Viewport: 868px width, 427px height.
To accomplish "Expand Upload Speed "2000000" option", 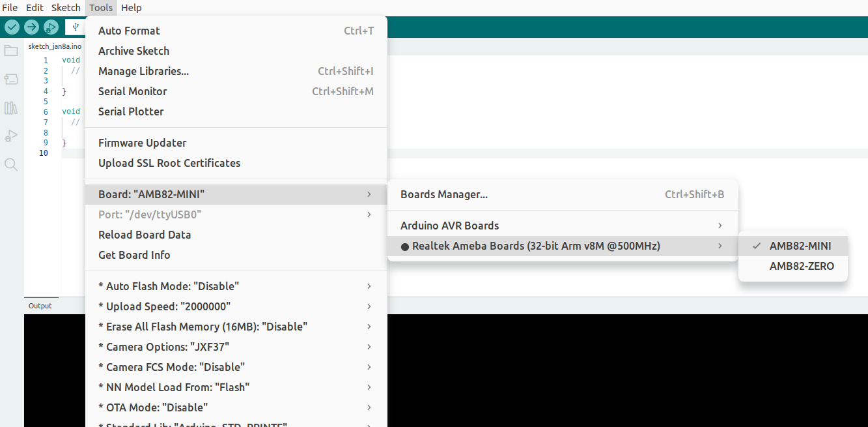I will [x=236, y=306].
